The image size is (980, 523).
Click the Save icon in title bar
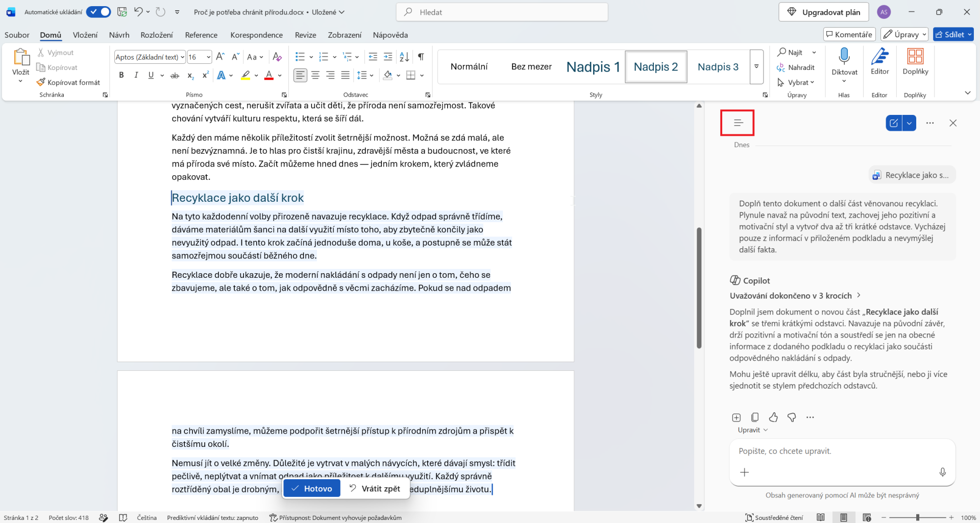(x=122, y=12)
